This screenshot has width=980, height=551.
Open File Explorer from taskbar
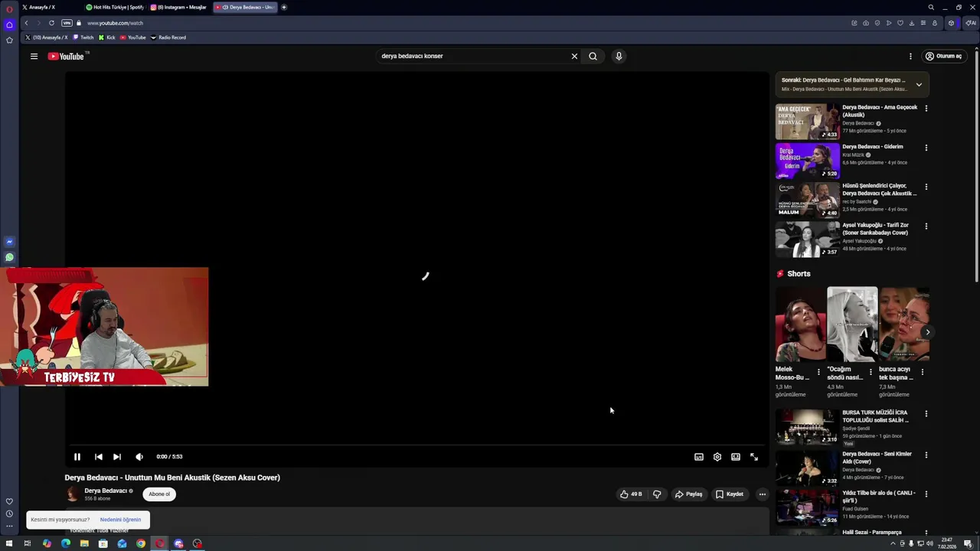pyautogui.click(x=84, y=543)
